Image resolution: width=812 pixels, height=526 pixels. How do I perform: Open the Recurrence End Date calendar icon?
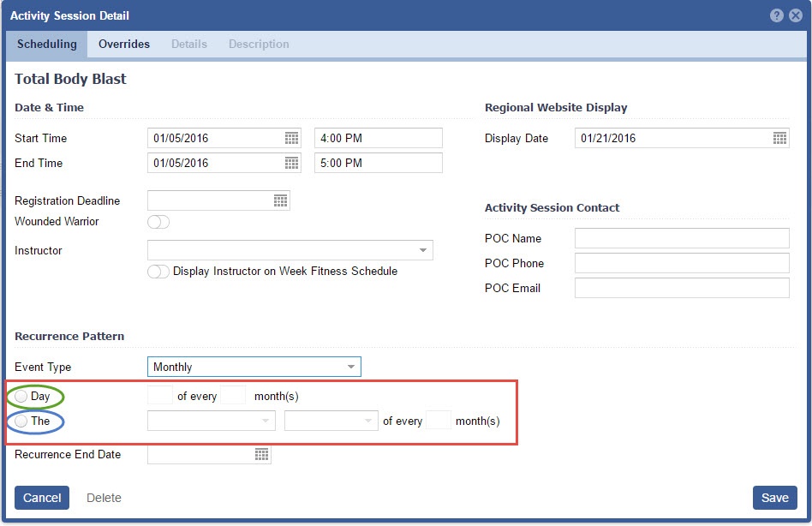click(261, 455)
